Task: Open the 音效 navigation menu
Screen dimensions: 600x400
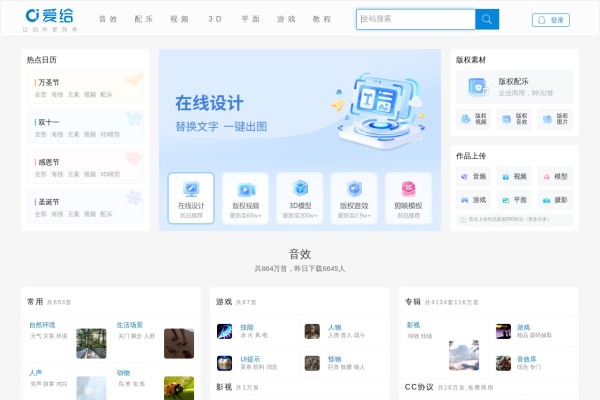Action: [x=108, y=19]
